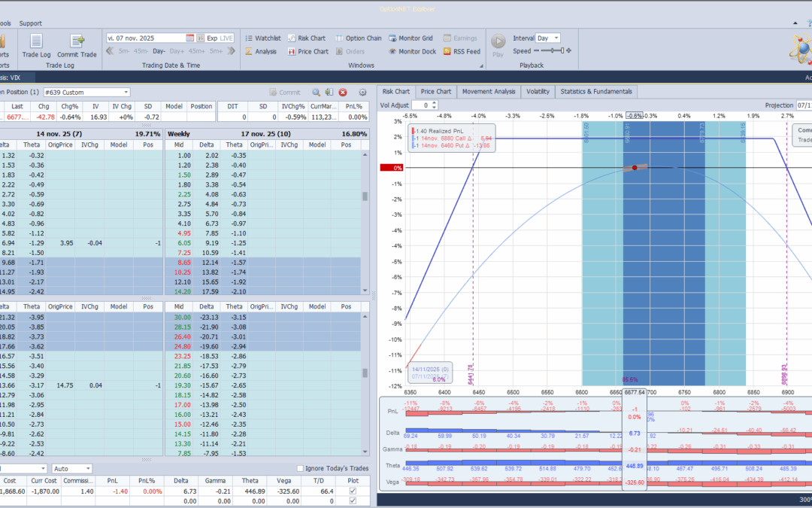Select the 14/11/2025 (0) line legend
Image resolution: width=812 pixels, height=508 pixels.
point(430,370)
